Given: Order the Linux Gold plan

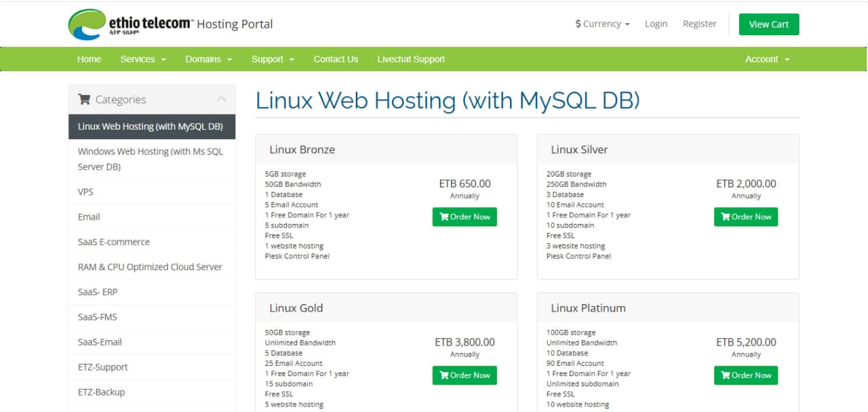Looking at the screenshot, I should tap(465, 375).
